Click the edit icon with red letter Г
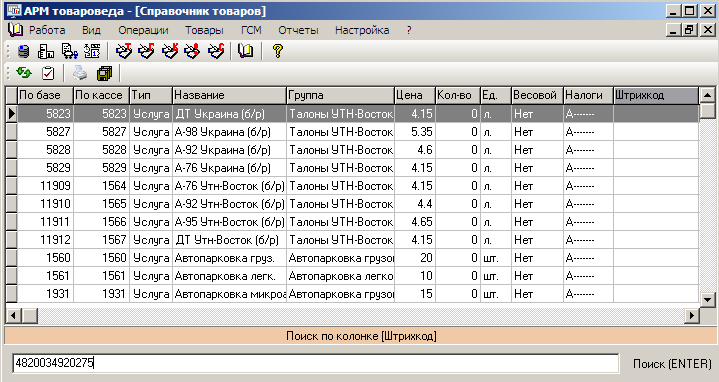 (146, 51)
